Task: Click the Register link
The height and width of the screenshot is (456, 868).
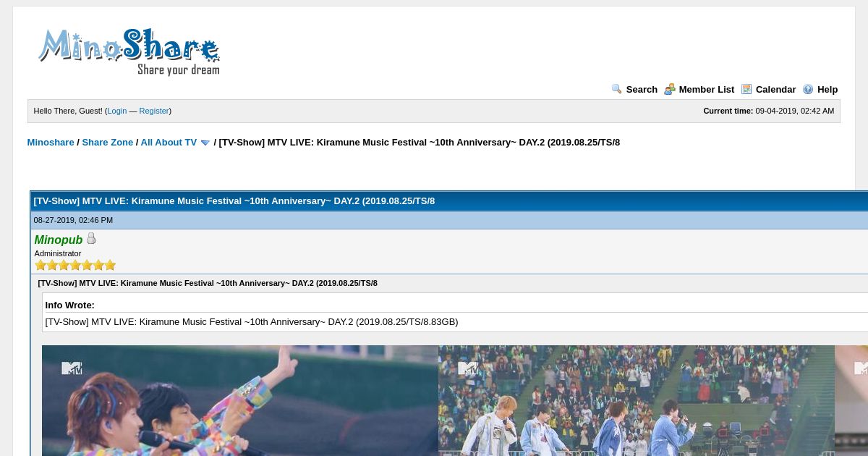Action: click(154, 111)
